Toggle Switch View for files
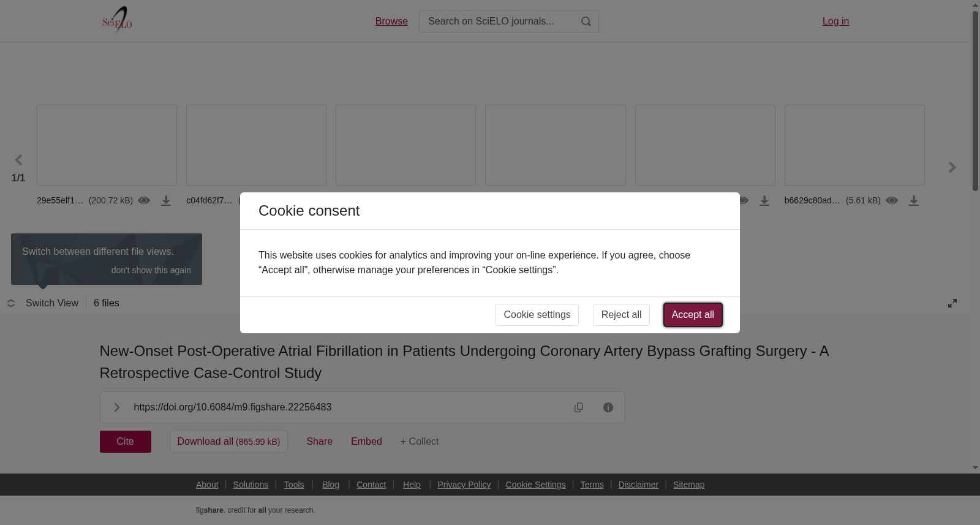The image size is (980, 525). pyautogui.click(x=43, y=303)
